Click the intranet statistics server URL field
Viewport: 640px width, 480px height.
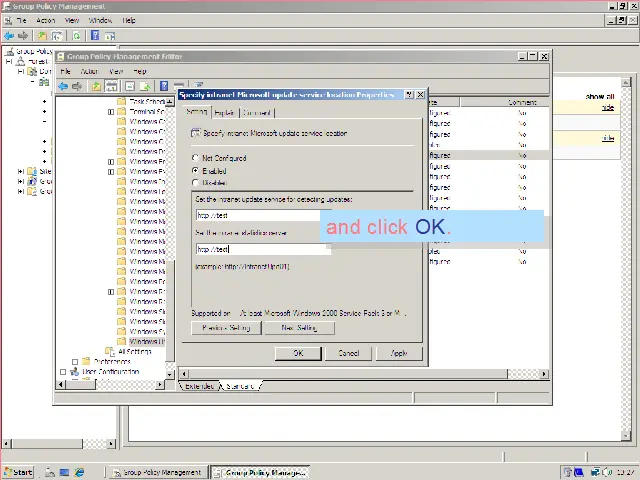click(263, 249)
